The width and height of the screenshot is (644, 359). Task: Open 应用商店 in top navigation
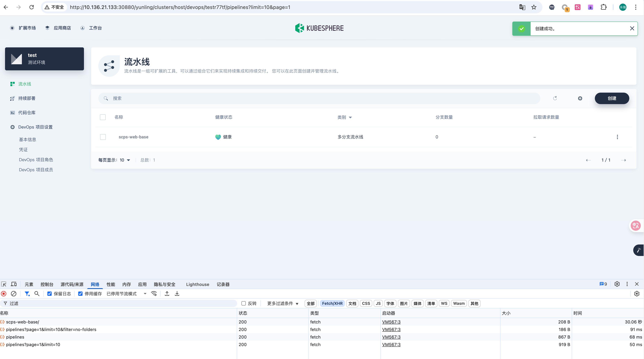58,28
